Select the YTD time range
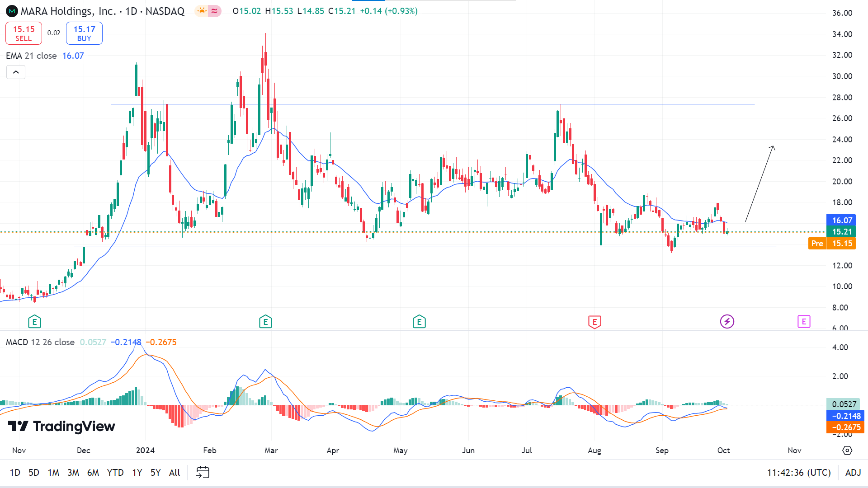This screenshot has height=488, width=868. click(x=115, y=473)
